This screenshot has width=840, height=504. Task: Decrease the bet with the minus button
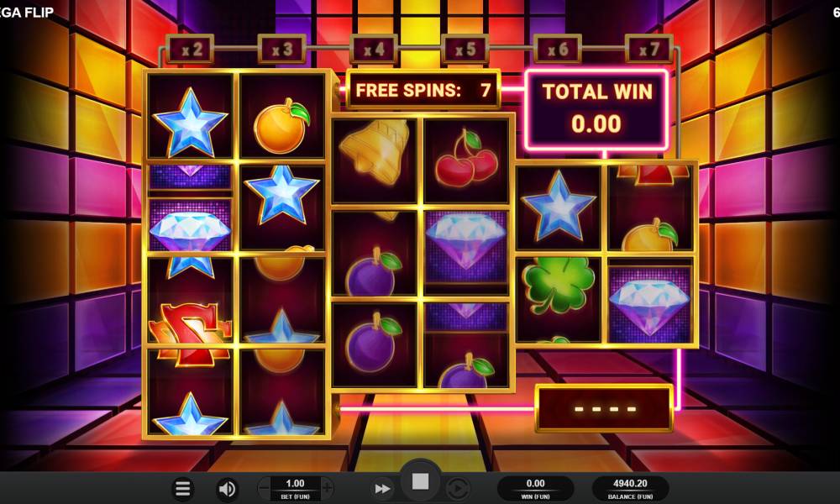(x=264, y=488)
